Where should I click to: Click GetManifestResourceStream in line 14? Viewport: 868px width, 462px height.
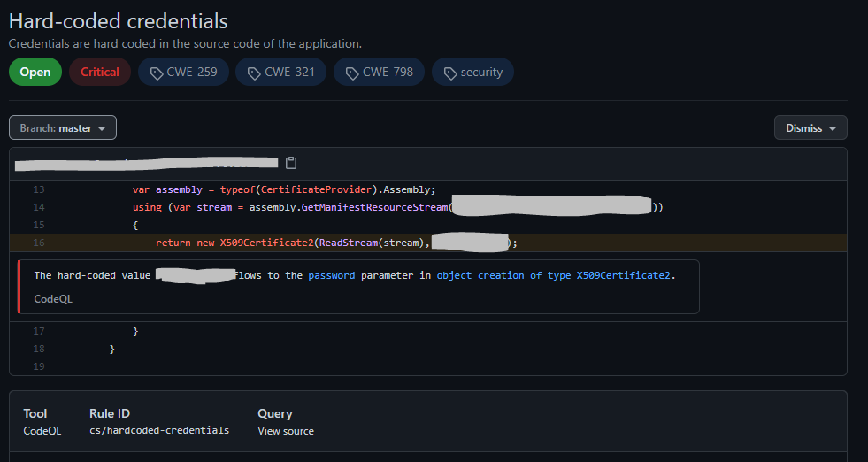(x=375, y=207)
